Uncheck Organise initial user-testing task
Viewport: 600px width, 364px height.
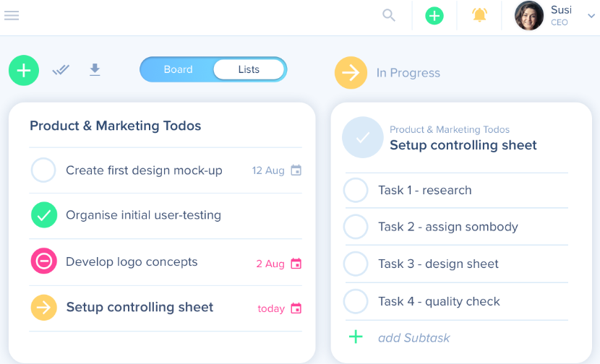43,215
